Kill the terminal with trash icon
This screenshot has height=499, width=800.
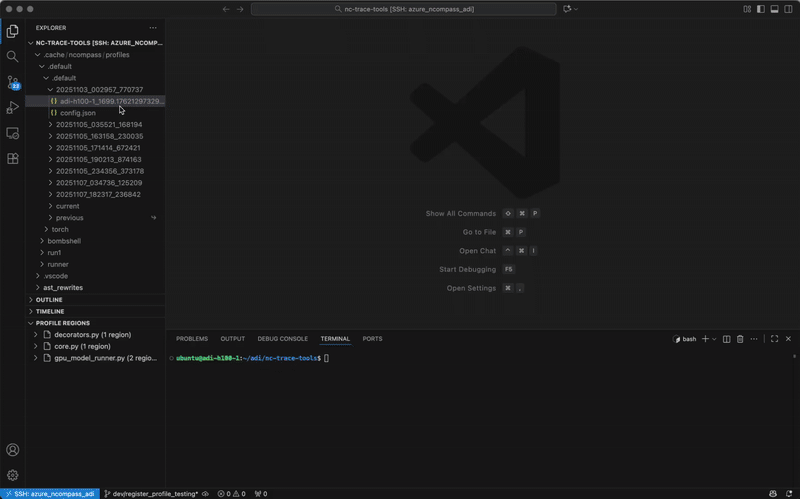[740, 339]
